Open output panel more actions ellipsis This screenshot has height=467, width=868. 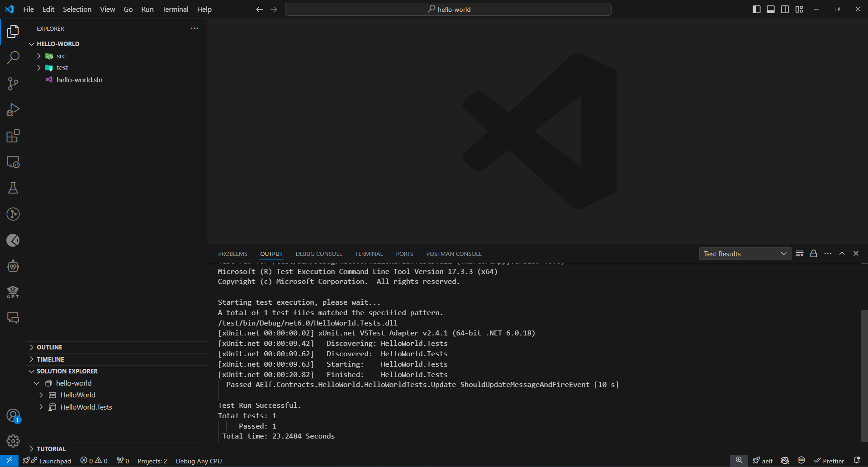click(828, 254)
